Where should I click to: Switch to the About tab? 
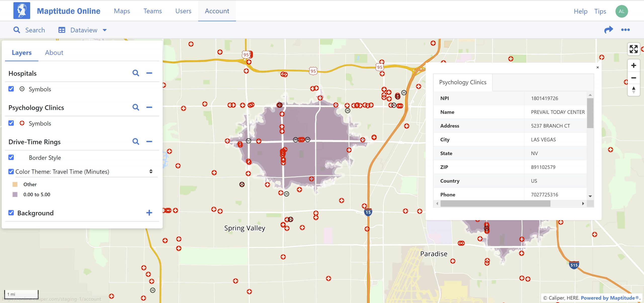54,53
